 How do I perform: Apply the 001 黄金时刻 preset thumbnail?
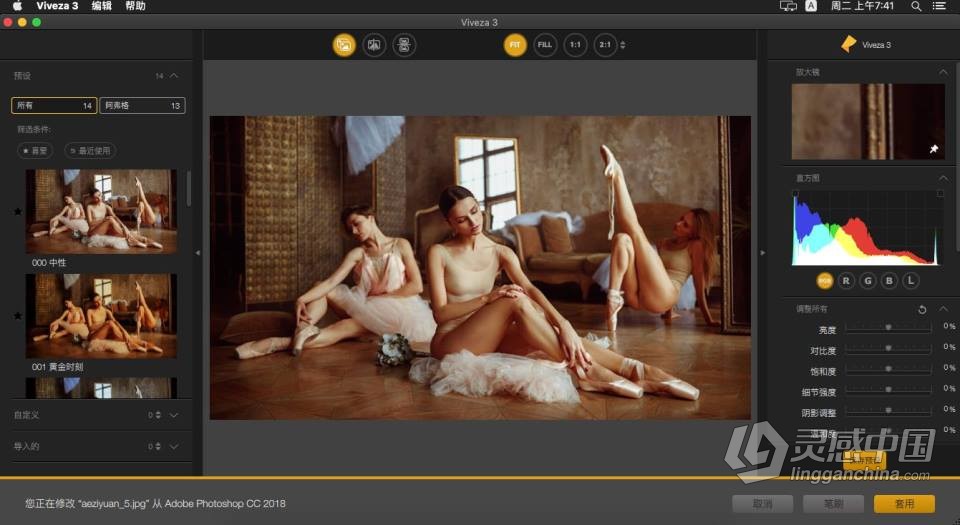(x=101, y=316)
